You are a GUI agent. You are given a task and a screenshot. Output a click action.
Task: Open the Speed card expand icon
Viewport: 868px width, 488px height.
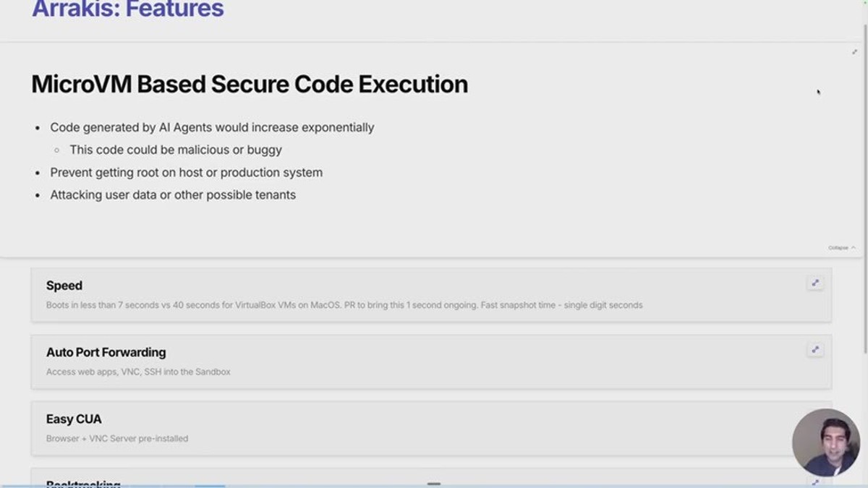click(815, 283)
